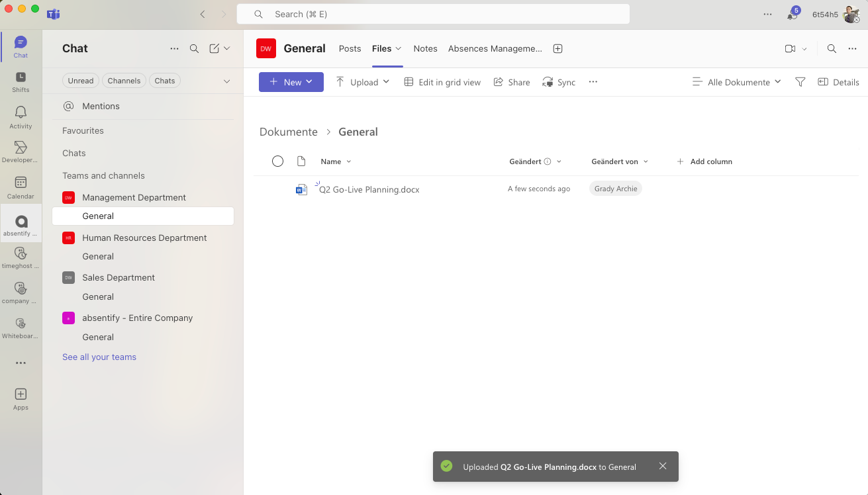Toggle the Channels filter chip
868x495 pixels.
pyautogui.click(x=124, y=81)
